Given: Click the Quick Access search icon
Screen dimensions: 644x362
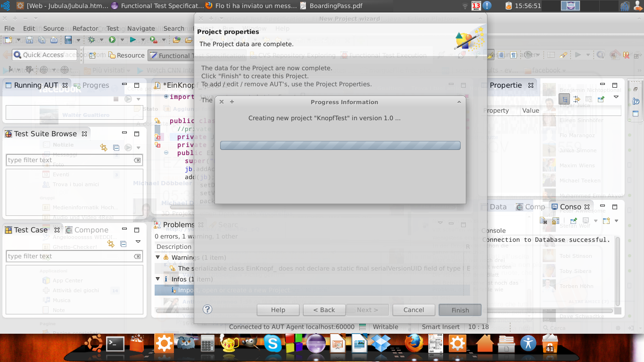Looking at the screenshot, I should (x=17, y=55).
